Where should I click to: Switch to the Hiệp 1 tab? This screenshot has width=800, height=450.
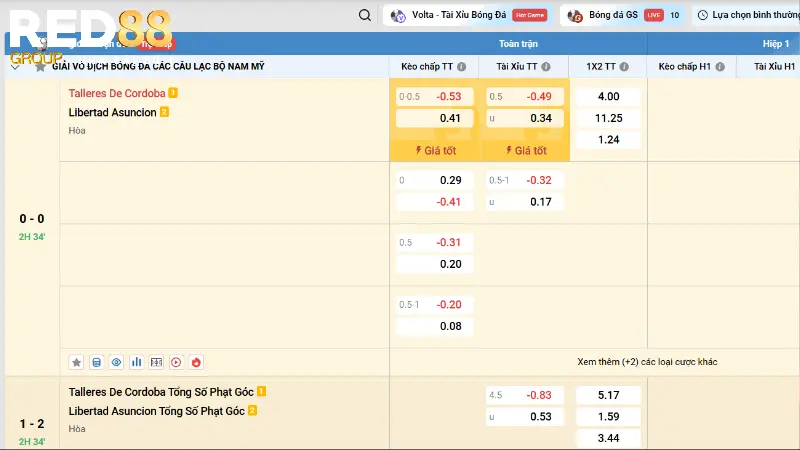pyautogui.click(x=776, y=44)
